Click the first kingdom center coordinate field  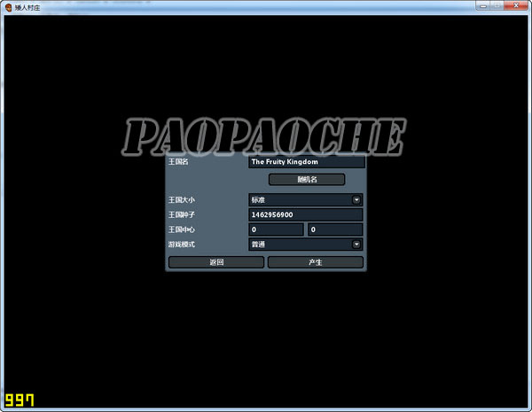[276, 229]
